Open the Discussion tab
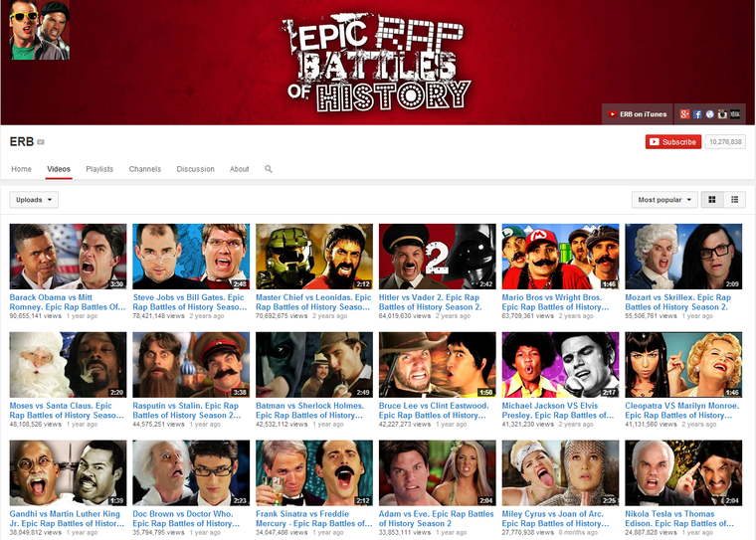The height and width of the screenshot is (540, 756). coord(195,169)
